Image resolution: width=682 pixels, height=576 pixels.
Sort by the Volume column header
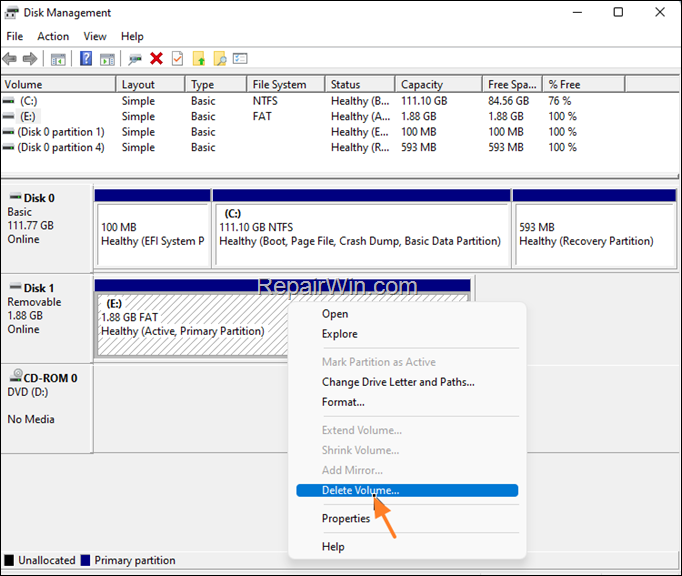pyautogui.click(x=58, y=84)
